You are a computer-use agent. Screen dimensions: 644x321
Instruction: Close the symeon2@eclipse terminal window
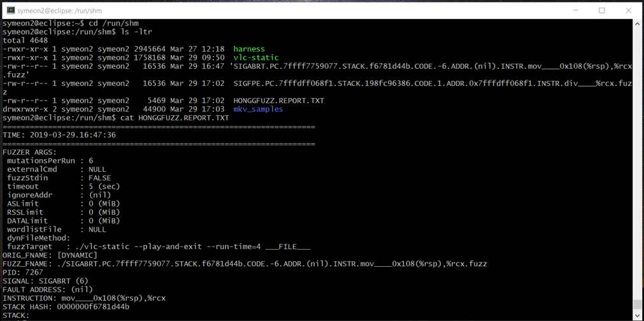click(628, 11)
